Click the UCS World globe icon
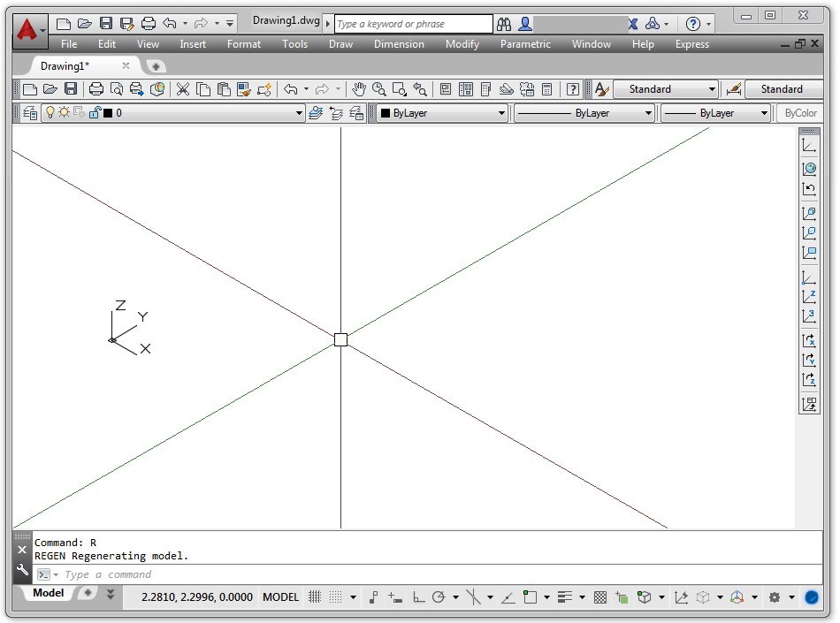Screen dimensions: 840x623 click(809, 169)
